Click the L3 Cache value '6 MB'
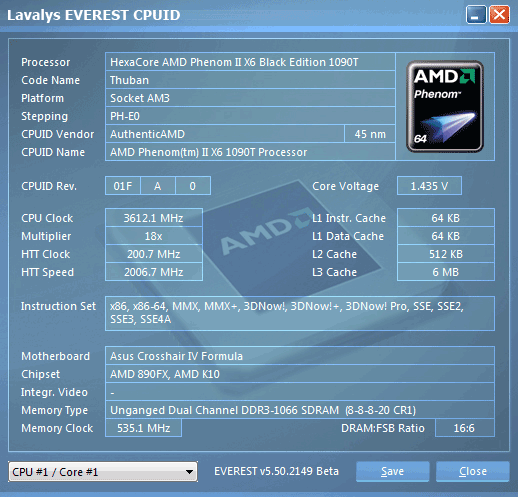This screenshot has width=518, height=497. pyautogui.click(x=446, y=272)
